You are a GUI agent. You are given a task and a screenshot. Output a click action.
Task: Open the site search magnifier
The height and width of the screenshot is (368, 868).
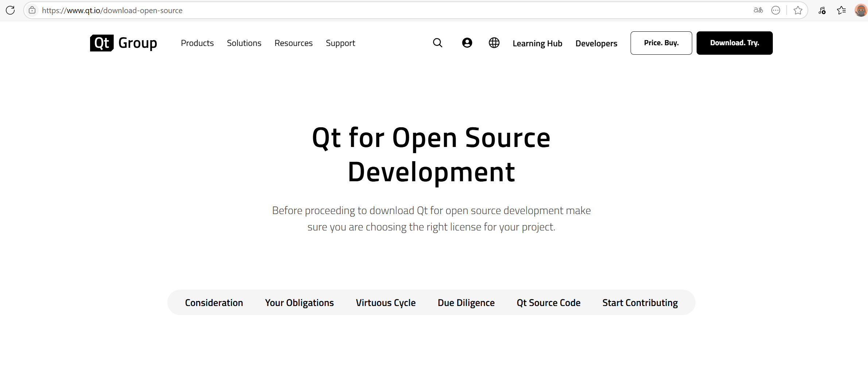click(438, 43)
